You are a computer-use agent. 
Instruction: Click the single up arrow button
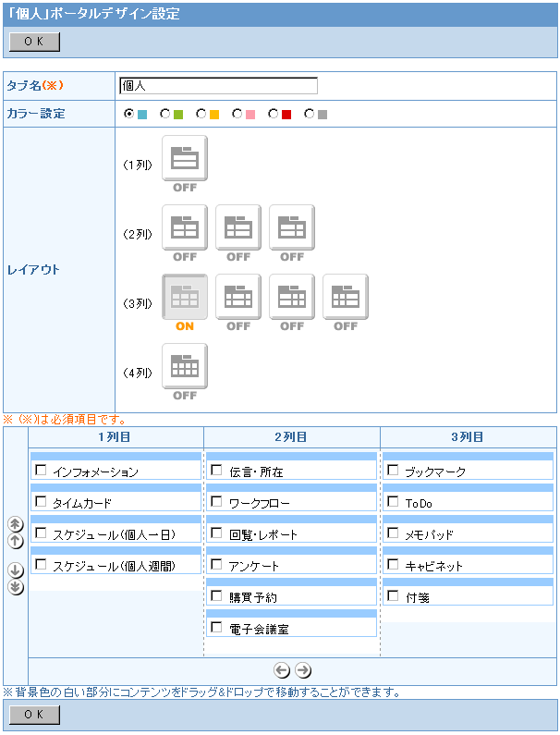tap(16, 541)
